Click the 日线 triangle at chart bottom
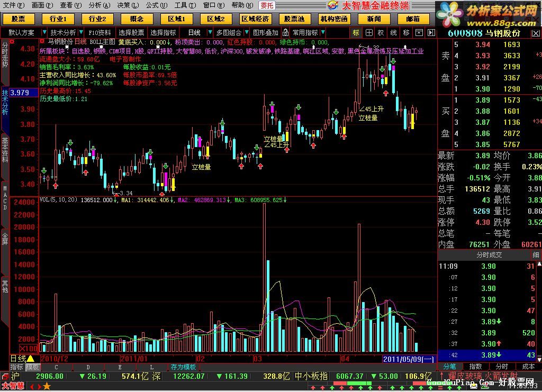Viewport: 542px width, 392px height. (30, 359)
